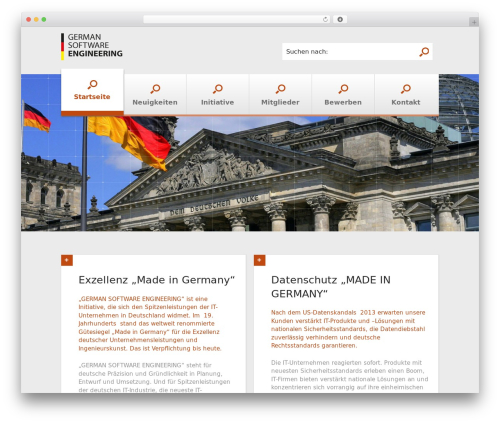The width and height of the screenshot is (500, 423).
Task: Click the magnifier icon above Initiative
Action: tap(218, 89)
